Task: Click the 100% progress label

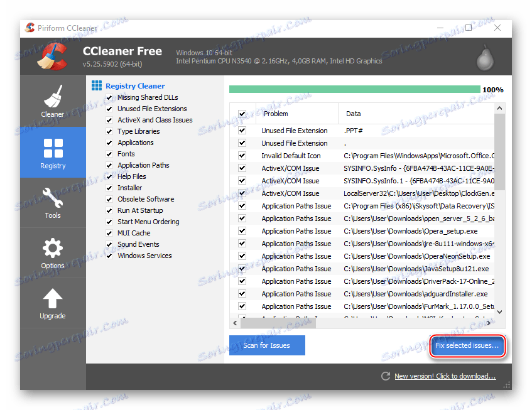Action: (x=492, y=90)
